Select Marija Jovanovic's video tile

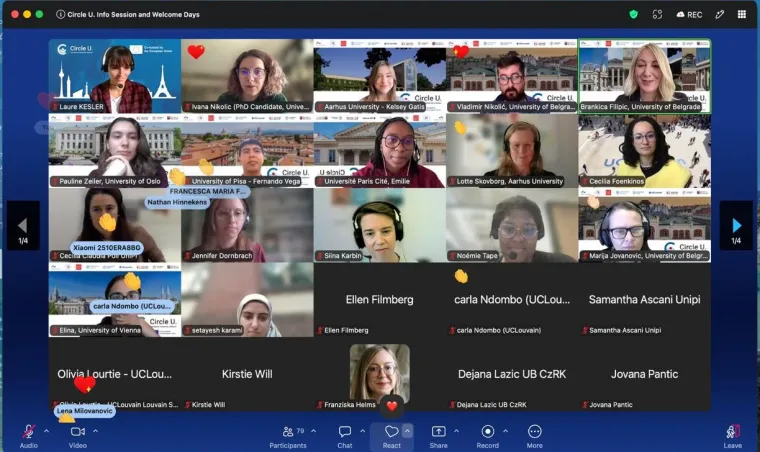click(x=644, y=225)
